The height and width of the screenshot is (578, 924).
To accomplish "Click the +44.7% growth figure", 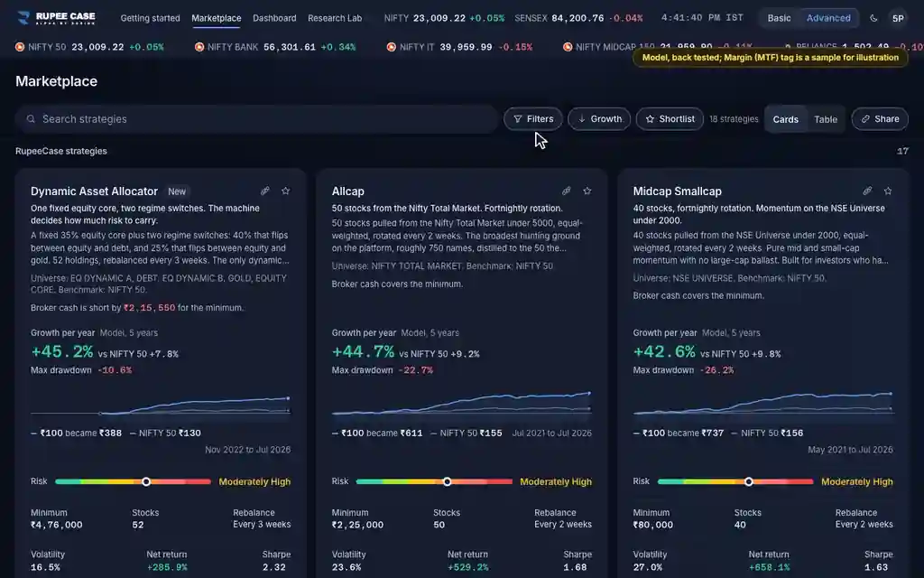I will click(363, 352).
